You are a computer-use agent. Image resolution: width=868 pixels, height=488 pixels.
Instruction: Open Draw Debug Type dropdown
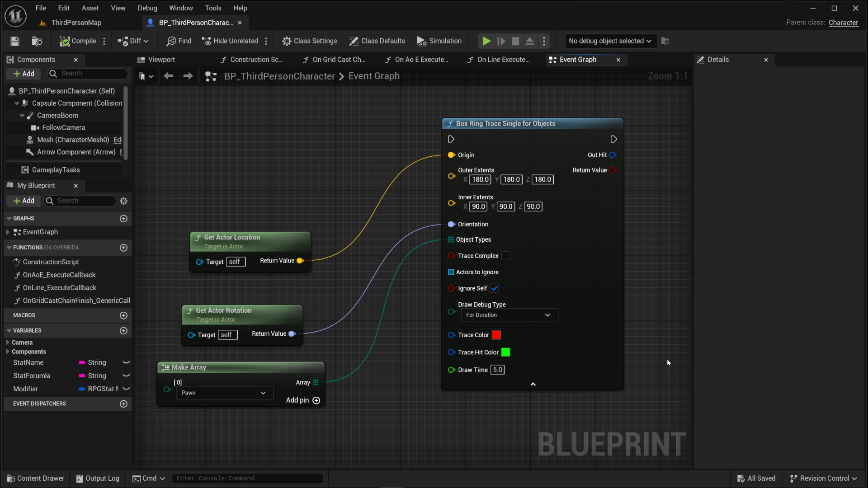(509, 315)
